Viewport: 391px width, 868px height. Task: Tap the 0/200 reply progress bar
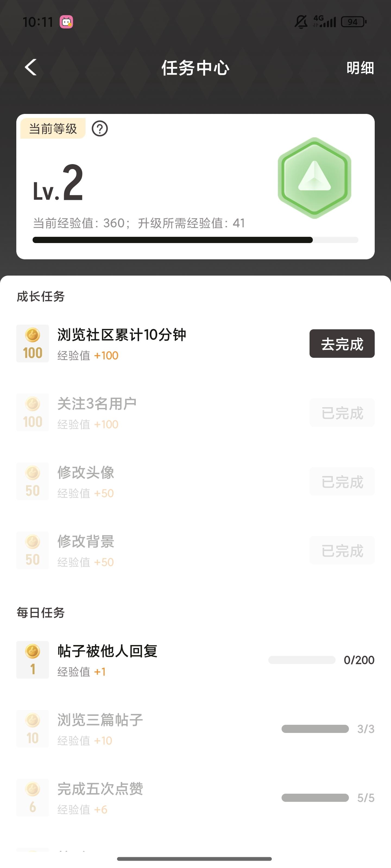[302, 660]
